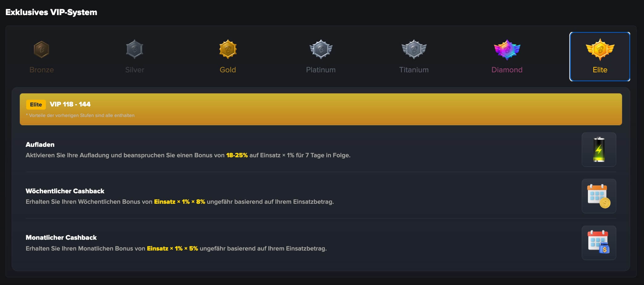
Task: Click the Gold badge icon
Action: pyautogui.click(x=228, y=49)
